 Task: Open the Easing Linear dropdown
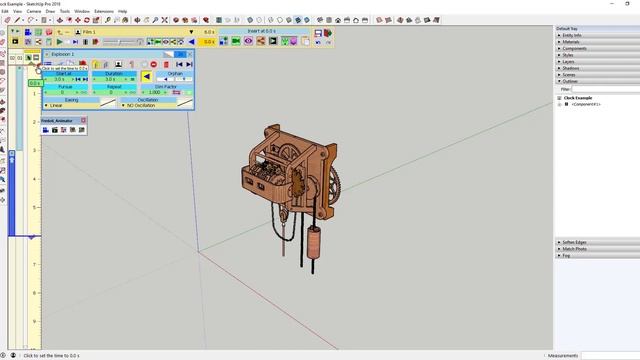(71, 105)
